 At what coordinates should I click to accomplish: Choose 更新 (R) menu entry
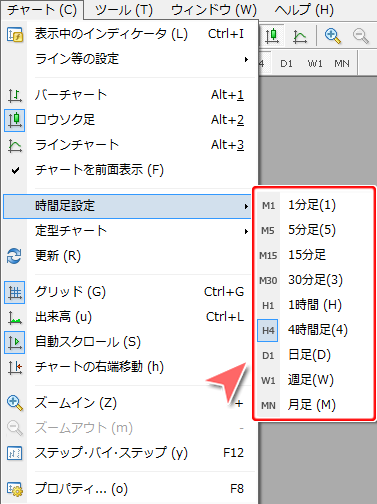[127, 256]
